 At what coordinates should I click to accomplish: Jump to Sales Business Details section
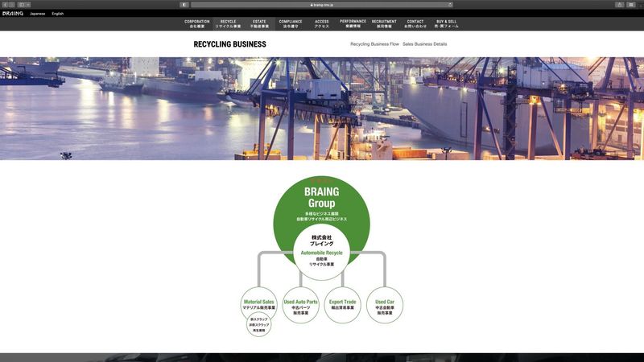(x=424, y=44)
